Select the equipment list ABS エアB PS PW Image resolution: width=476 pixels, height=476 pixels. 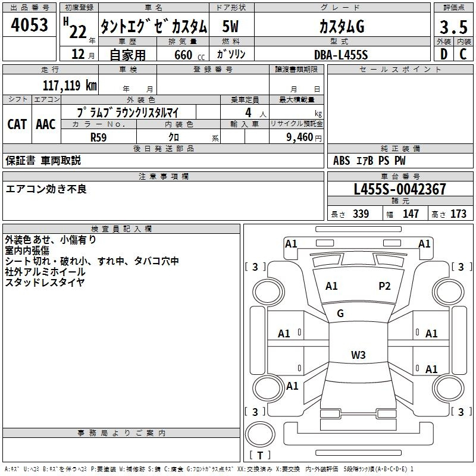coord(369,161)
